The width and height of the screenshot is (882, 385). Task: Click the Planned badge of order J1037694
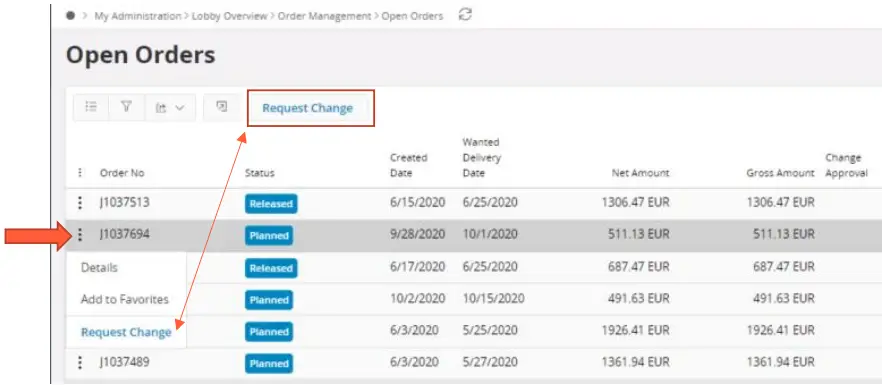click(269, 236)
